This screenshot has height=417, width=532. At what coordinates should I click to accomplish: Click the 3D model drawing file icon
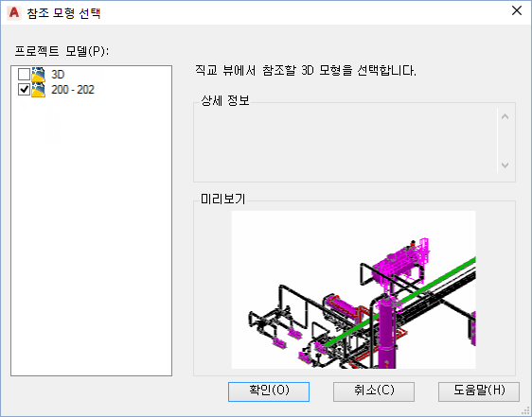pyautogui.click(x=39, y=75)
